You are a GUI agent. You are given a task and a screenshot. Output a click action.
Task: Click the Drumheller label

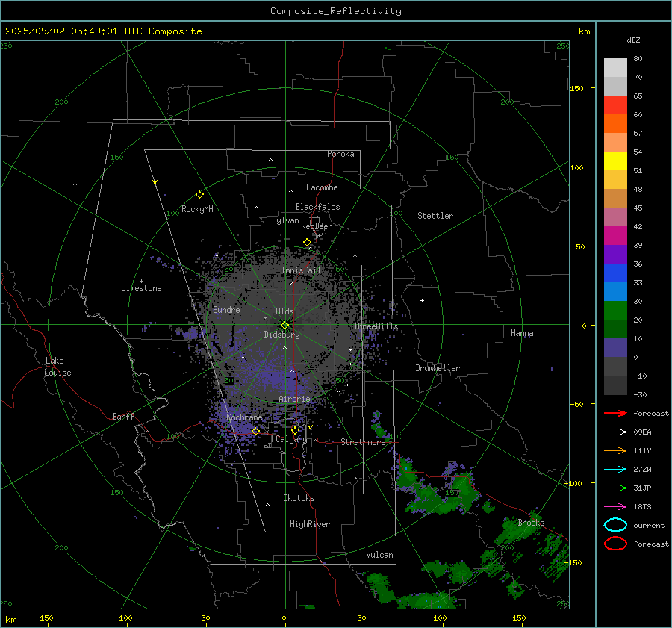[x=438, y=368]
